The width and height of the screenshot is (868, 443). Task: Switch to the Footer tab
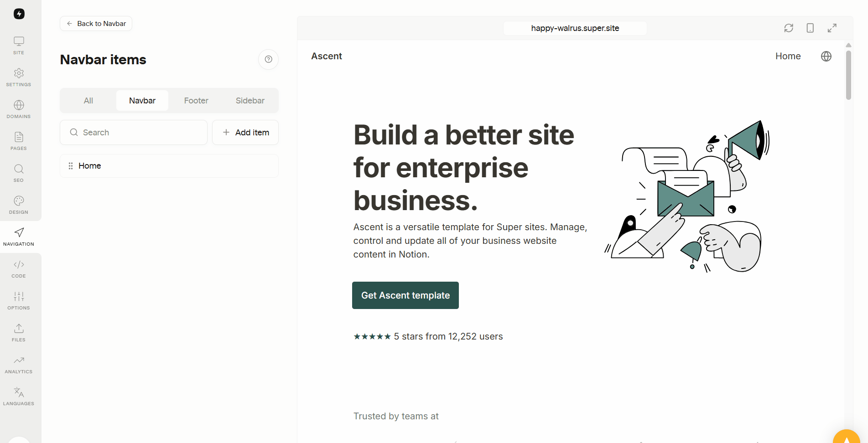(196, 101)
